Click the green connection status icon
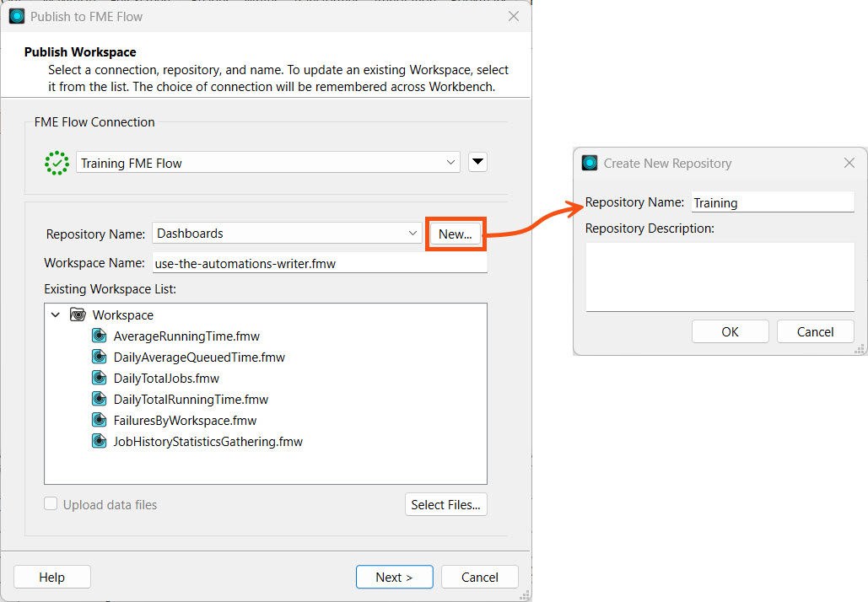Viewport: 868px width, 602px height. pyautogui.click(x=57, y=163)
